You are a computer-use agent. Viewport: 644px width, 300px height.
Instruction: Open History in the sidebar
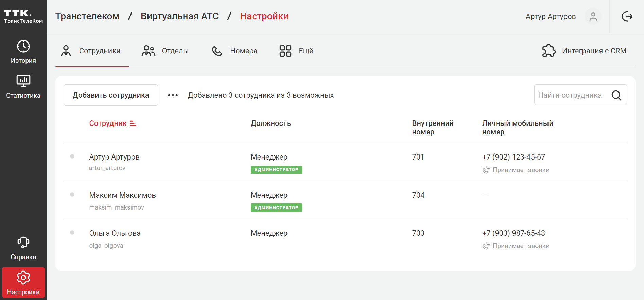tap(23, 52)
